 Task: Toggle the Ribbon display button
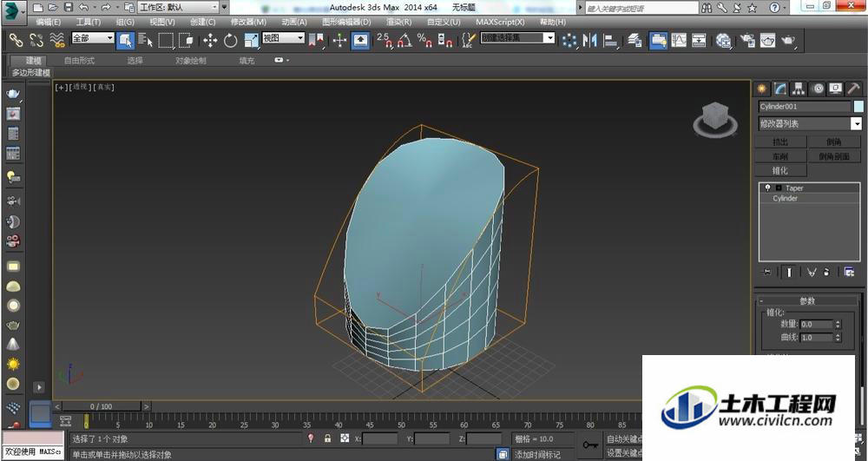coord(658,41)
